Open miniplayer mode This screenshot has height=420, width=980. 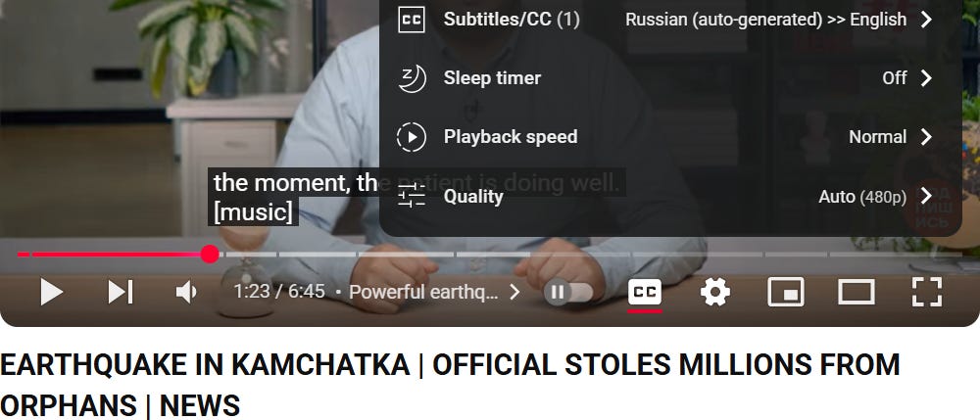[786, 292]
